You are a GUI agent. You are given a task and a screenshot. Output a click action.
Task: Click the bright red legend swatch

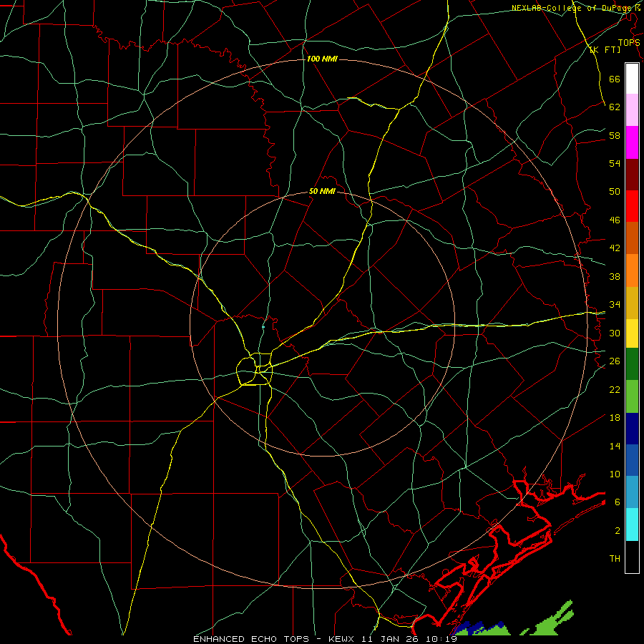pos(632,206)
